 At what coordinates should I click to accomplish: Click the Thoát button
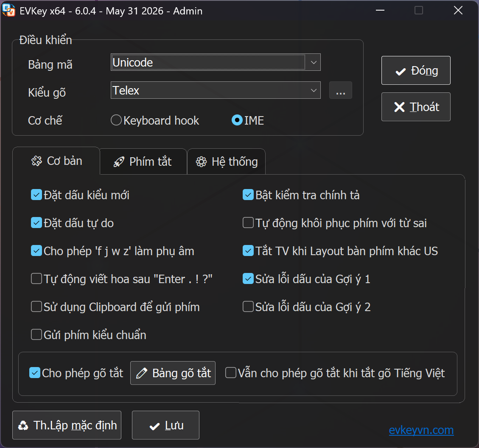tap(416, 107)
